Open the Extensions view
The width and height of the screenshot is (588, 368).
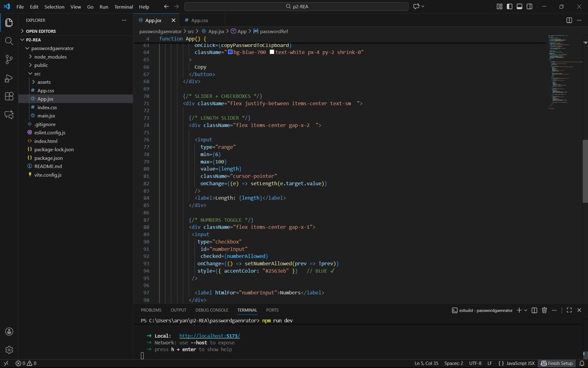click(x=8, y=97)
